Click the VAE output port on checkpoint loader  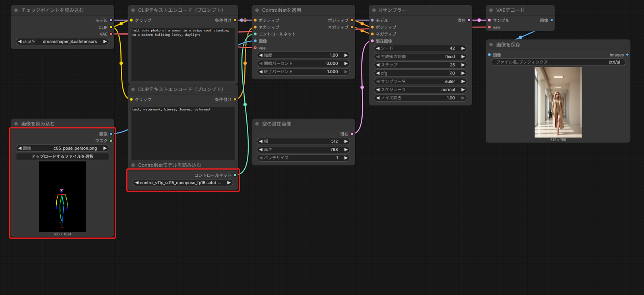111,34
